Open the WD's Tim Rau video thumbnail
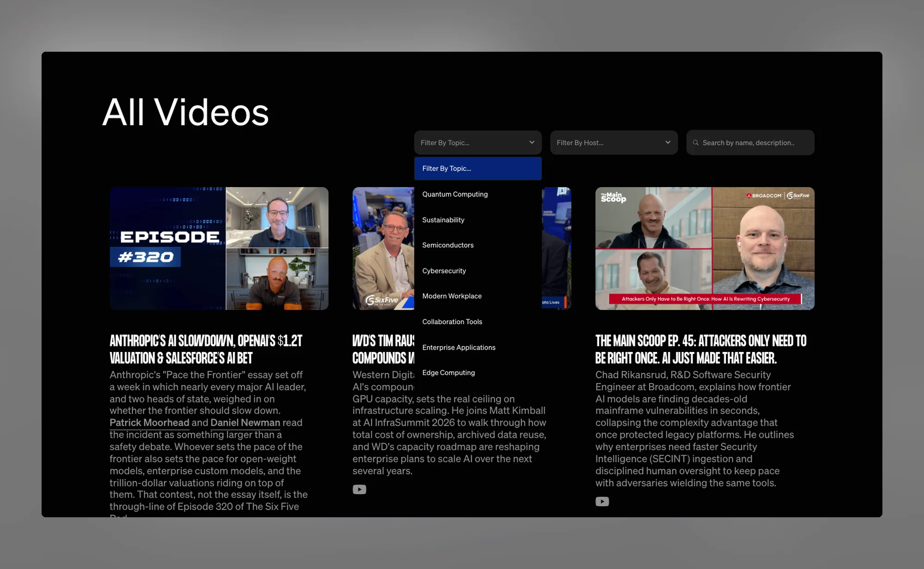This screenshot has height=569, width=924. pos(383,248)
